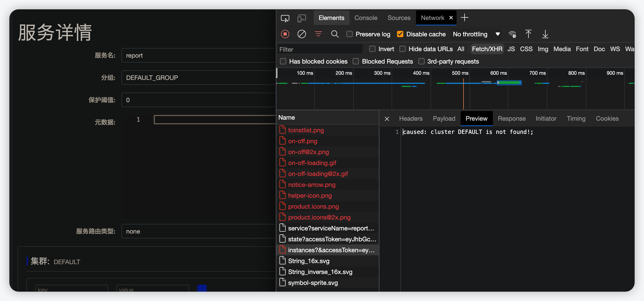Select the on-off-loading@2x.gif request
Image resolution: width=644 pixels, height=301 pixels.
[327, 174]
